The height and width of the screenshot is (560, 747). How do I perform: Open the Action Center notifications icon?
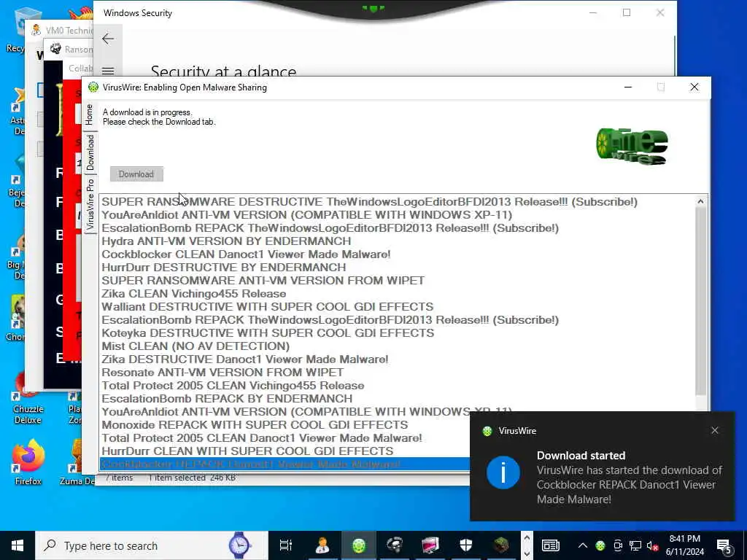tap(725, 545)
